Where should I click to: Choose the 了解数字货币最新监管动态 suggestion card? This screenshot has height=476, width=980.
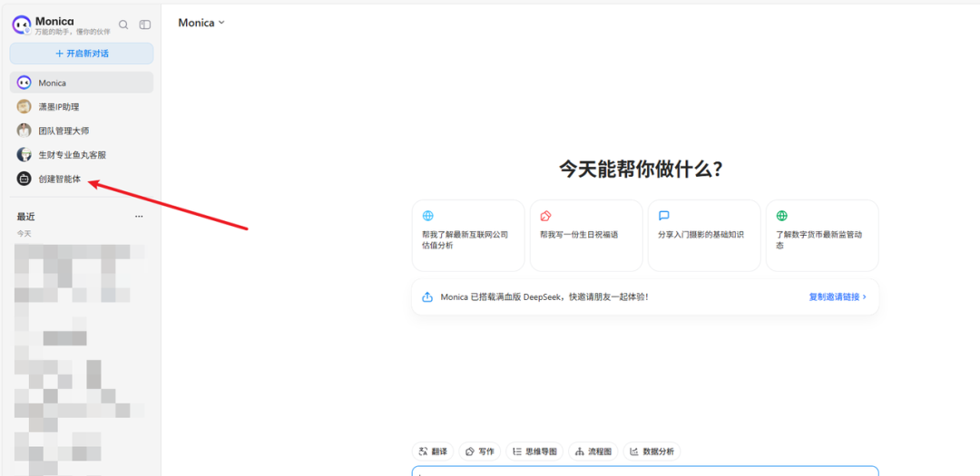tap(822, 236)
